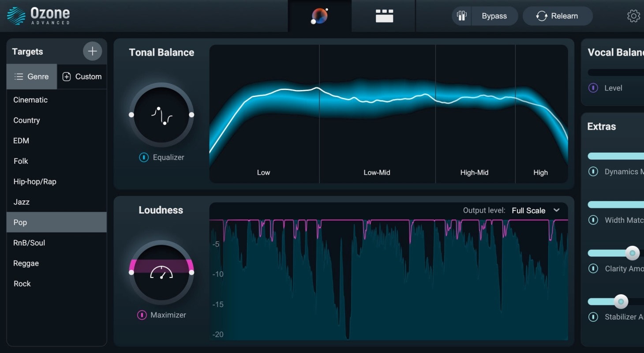Select the Genre targets tab
This screenshot has width=644, height=353.
coord(32,77)
